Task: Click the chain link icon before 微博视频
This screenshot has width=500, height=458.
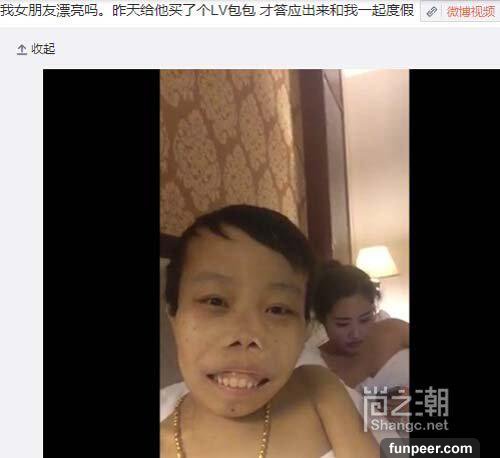Action: (432, 12)
